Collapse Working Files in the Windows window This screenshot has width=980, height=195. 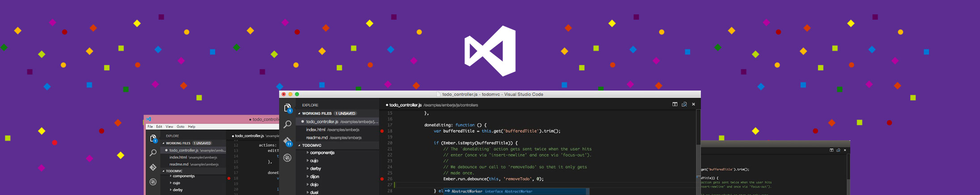pyautogui.click(x=164, y=143)
